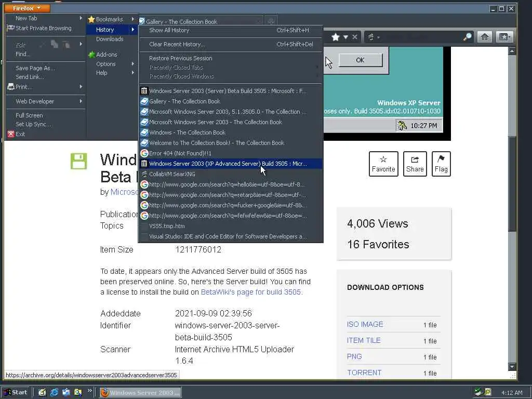Open the Firefox application menu button

27,8
